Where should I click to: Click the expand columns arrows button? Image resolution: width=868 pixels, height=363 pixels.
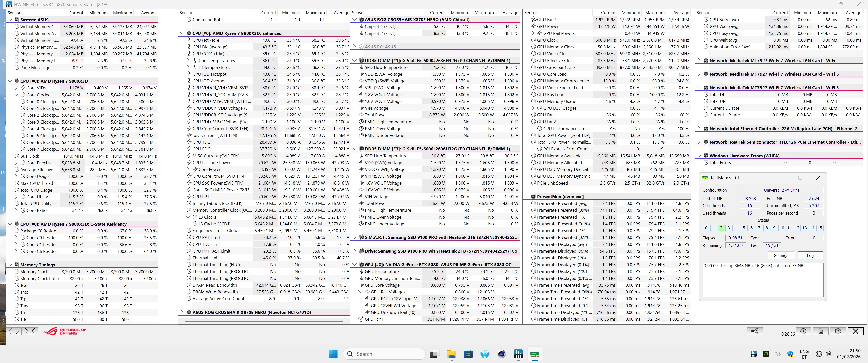pyautogui.click(x=14, y=331)
